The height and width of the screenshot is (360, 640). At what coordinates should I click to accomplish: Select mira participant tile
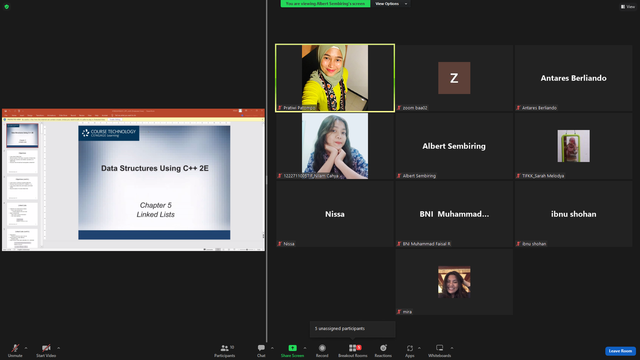pos(454,282)
